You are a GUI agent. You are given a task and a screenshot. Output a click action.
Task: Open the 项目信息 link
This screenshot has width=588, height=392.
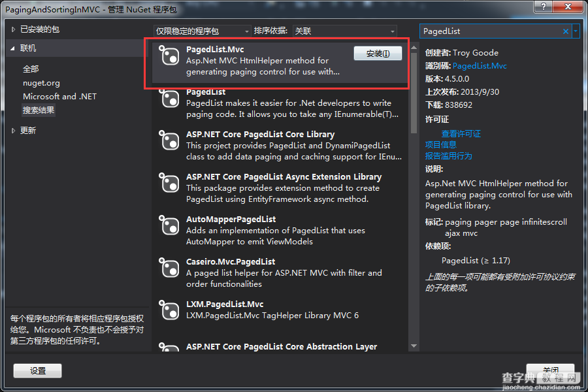point(440,145)
